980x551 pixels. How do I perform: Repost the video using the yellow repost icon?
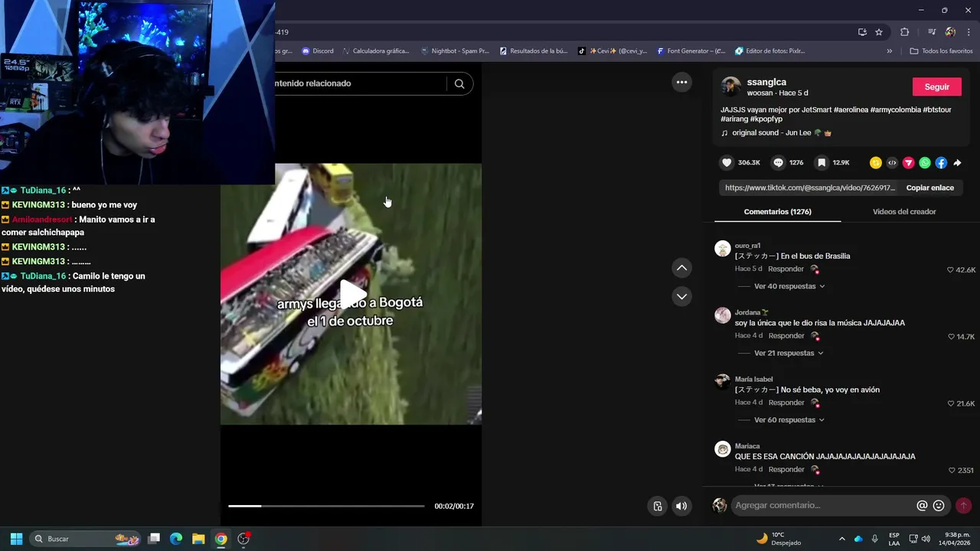point(876,163)
